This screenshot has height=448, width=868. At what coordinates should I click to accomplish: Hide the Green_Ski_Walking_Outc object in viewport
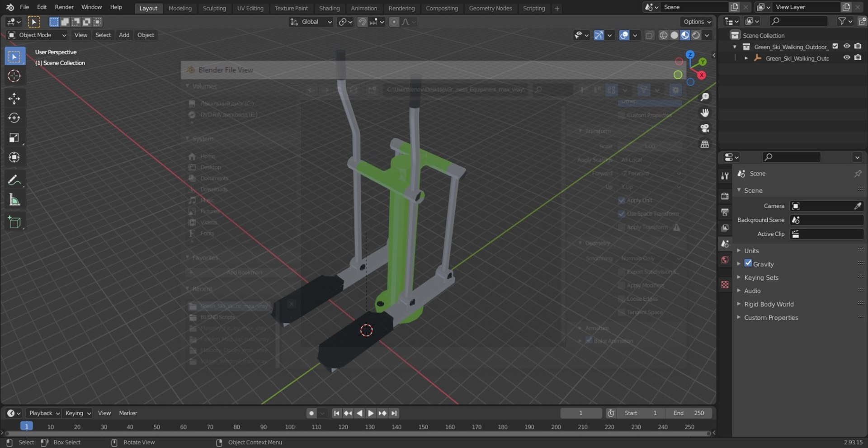(847, 58)
